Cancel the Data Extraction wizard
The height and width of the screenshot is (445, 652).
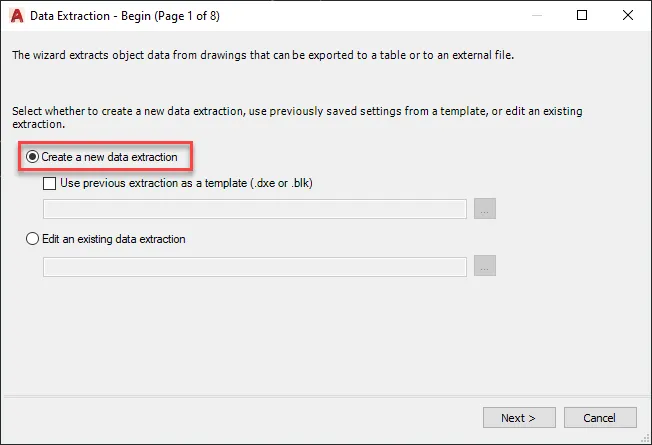[x=600, y=418]
